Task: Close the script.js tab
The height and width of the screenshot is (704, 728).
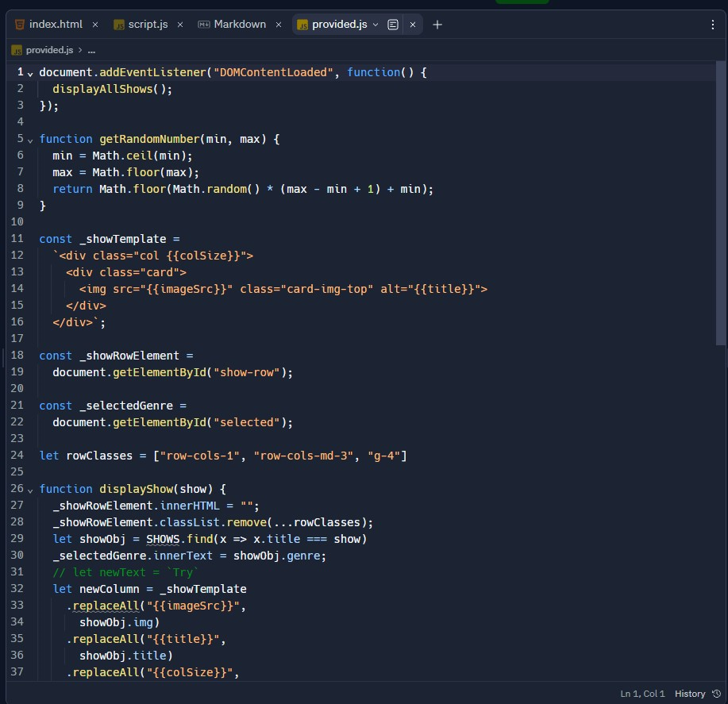Action: tap(179, 24)
